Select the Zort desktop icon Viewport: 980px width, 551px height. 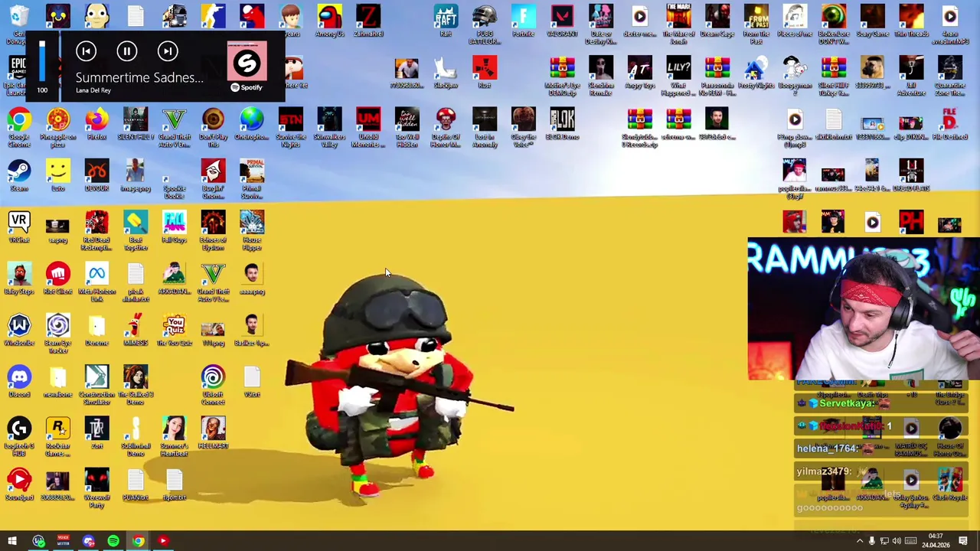click(96, 432)
